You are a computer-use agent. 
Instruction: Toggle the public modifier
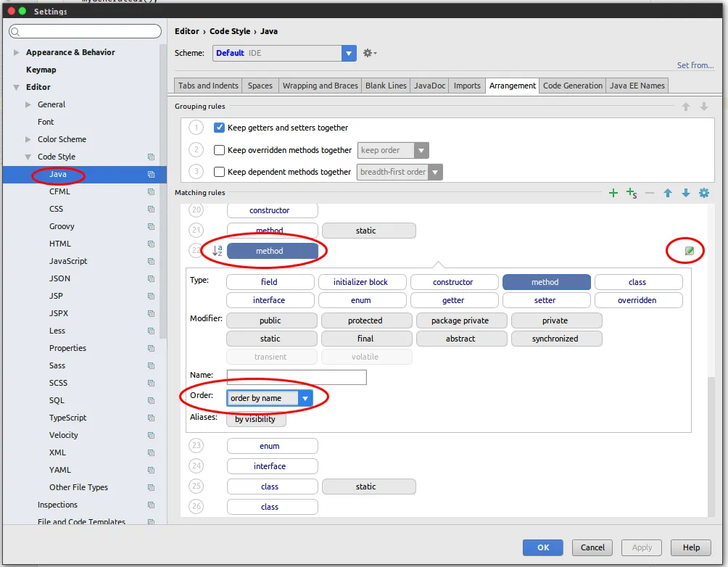(272, 320)
